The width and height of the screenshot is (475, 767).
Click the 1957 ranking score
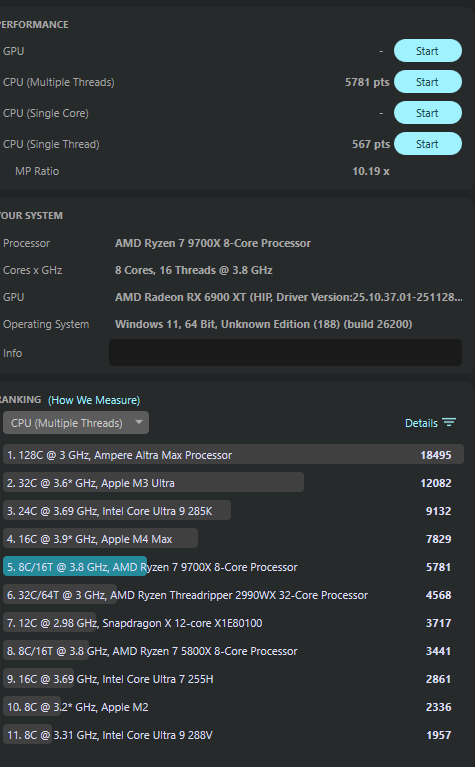point(438,735)
